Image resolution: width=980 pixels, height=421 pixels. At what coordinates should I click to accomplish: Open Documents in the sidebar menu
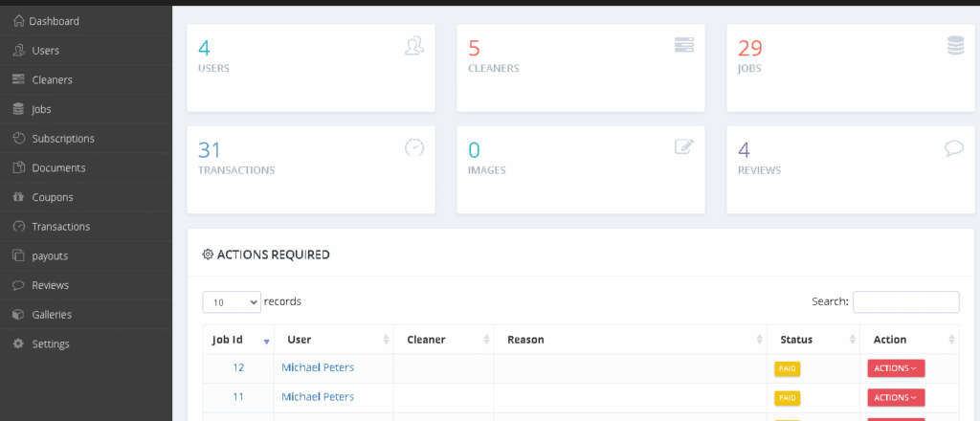point(58,168)
